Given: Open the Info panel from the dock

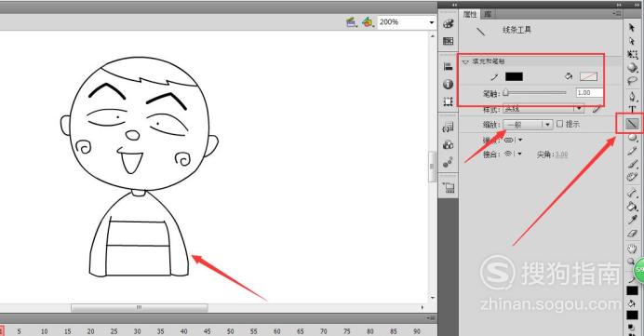Looking at the screenshot, I should pos(448,84).
